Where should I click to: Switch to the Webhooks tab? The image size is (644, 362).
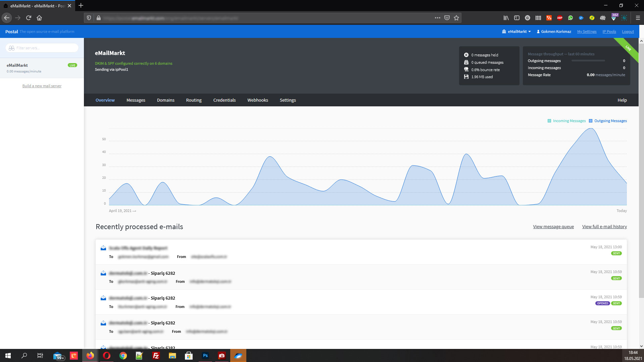point(258,100)
